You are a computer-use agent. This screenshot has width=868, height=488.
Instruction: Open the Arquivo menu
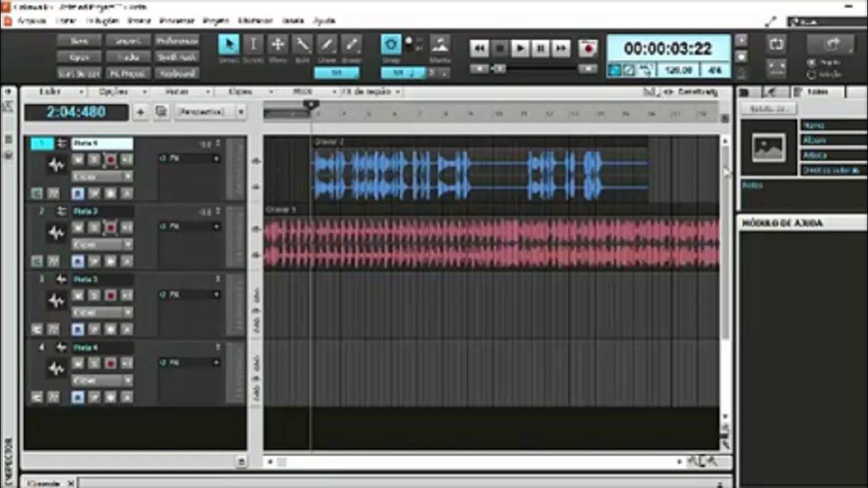[32, 21]
